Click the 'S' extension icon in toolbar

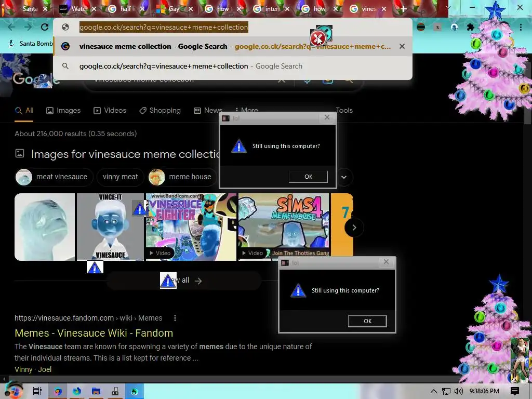pyautogui.click(x=437, y=27)
